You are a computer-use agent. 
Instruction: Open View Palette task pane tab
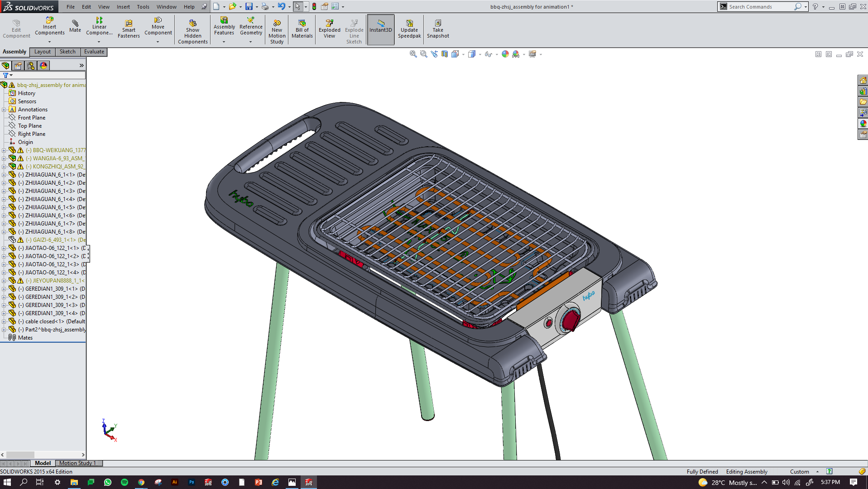(x=863, y=113)
